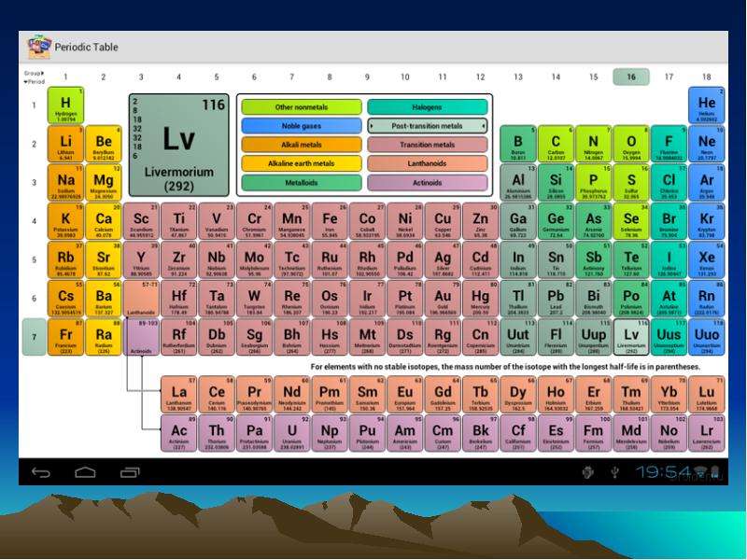Tap the yellow Alkaline earth metals swatch

click(302, 163)
